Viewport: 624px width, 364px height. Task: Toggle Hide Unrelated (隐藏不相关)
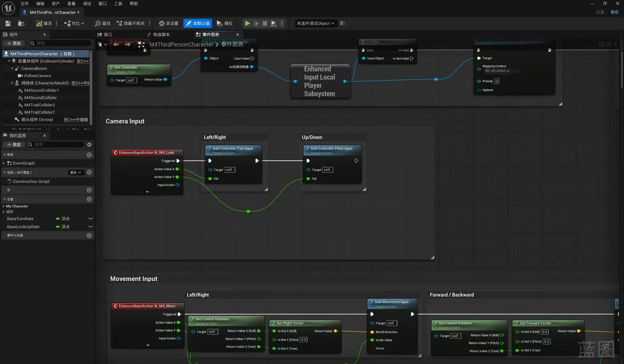pos(130,23)
